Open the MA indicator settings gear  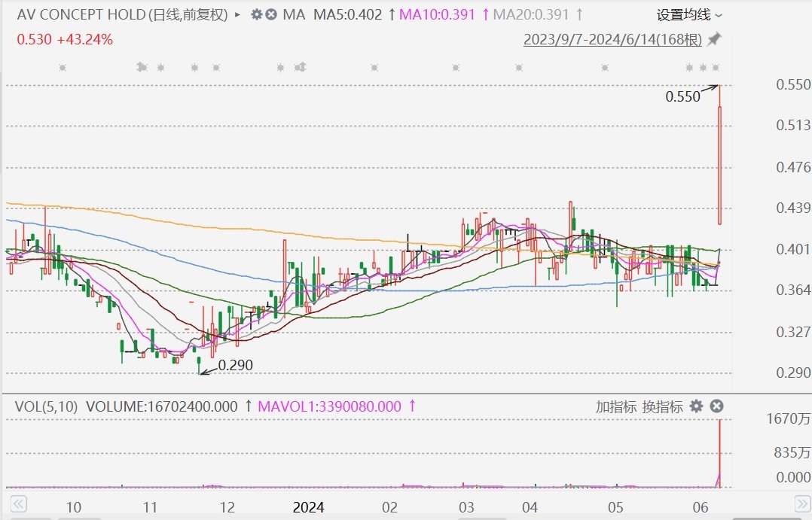pyautogui.click(x=257, y=15)
